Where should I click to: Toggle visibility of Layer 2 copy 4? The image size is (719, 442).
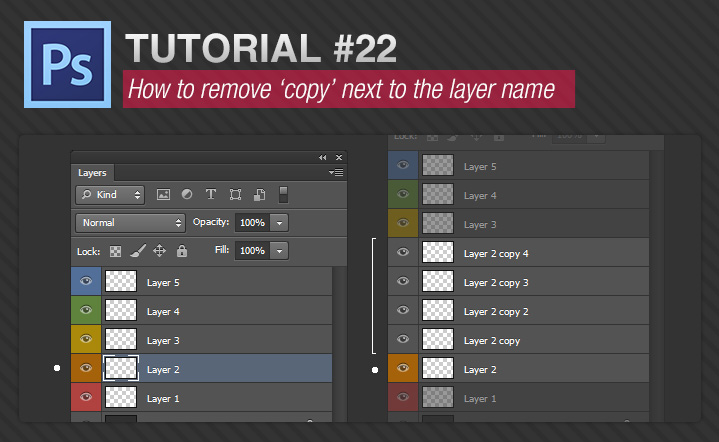pyautogui.click(x=404, y=254)
